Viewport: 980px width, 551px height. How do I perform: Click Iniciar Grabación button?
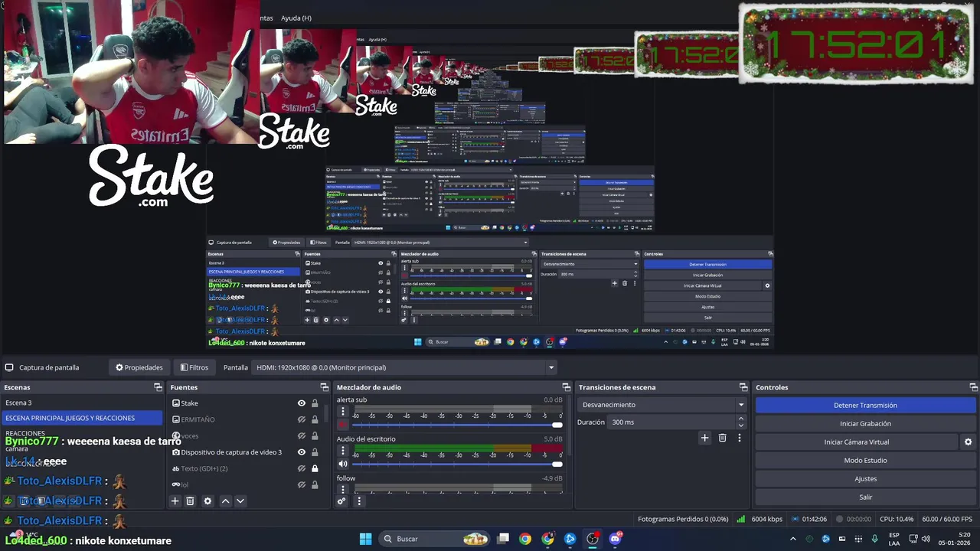pos(865,424)
